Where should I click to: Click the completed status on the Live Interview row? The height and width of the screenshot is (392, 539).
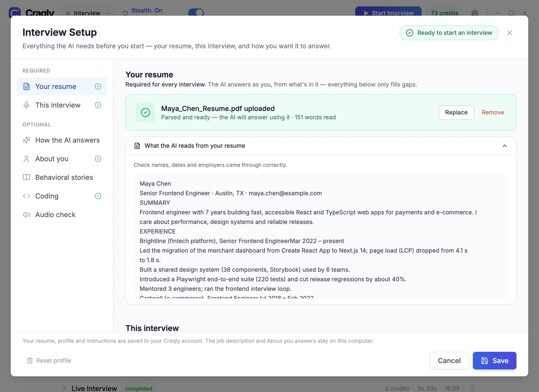139,388
